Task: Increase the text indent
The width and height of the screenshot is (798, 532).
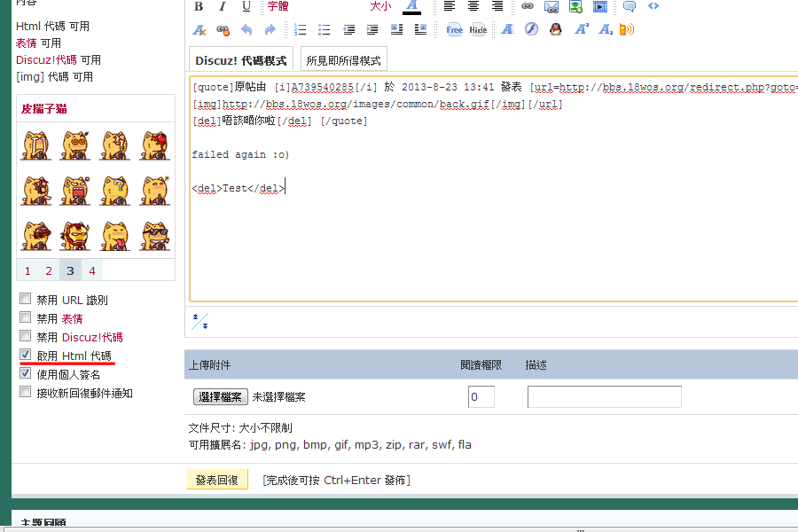Action: [x=372, y=29]
